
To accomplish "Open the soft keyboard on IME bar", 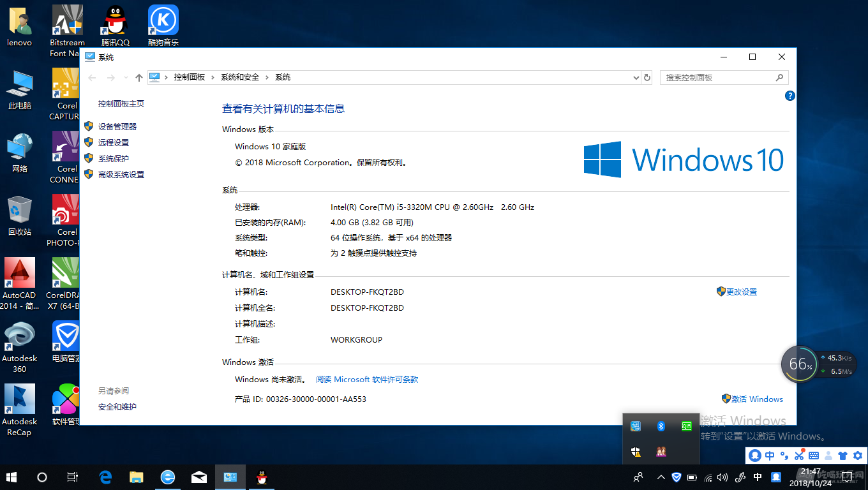I will point(814,456).
